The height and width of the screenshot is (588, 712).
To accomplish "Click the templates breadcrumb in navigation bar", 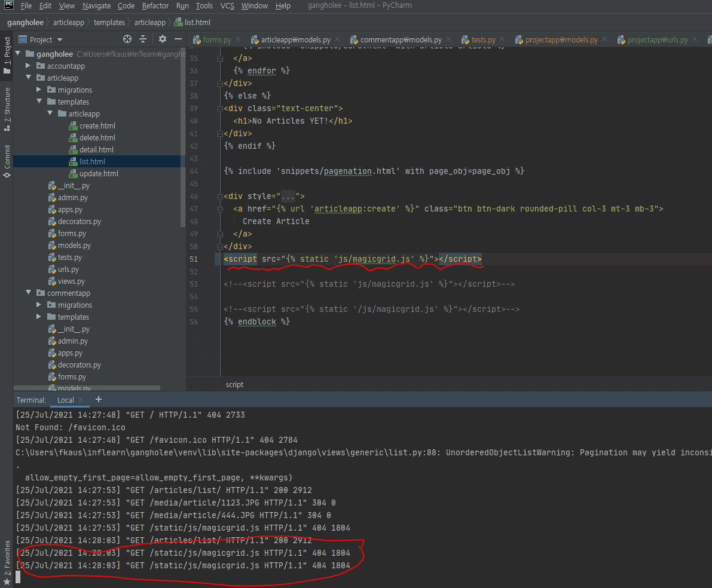I will (109, 23).
